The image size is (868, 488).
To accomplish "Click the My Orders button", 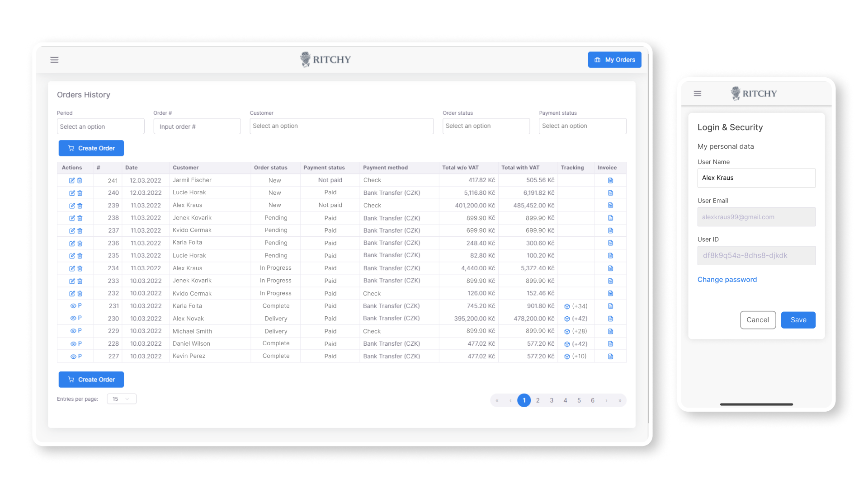I will click(x=614, y=60).
